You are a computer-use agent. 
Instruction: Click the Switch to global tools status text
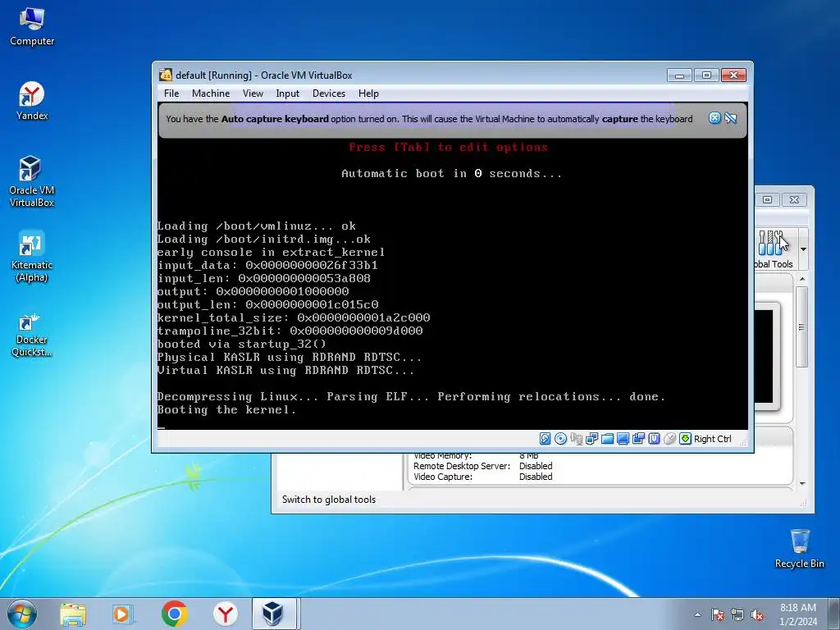coord(329,500)
